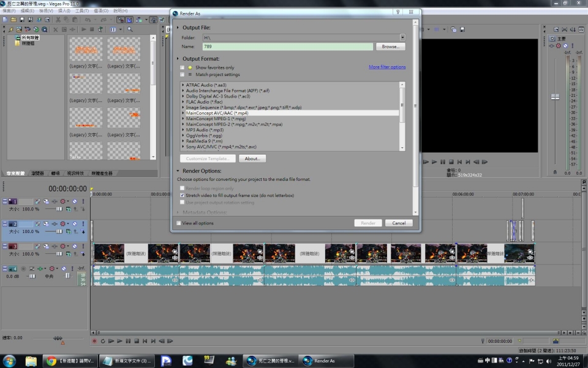Screen dimensions: 588x368
Task: Check the Match project settings option
Action: (182, 74)
